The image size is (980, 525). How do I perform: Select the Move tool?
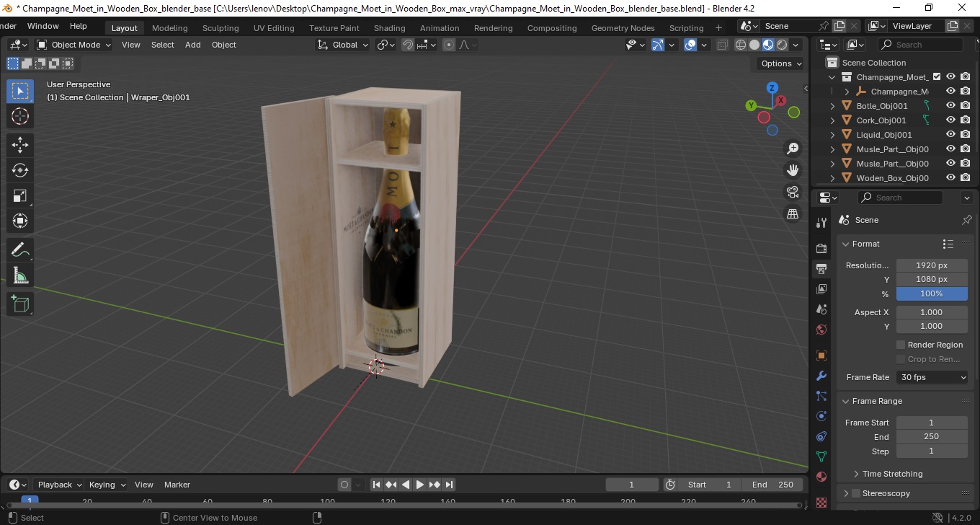[20, 145]
